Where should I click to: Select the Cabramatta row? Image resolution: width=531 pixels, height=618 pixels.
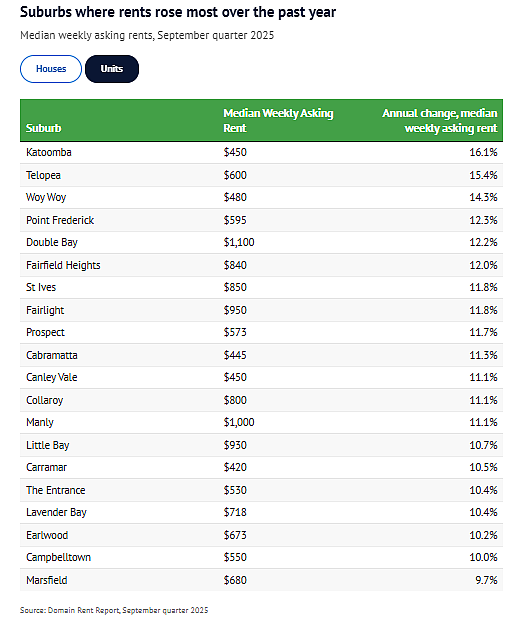coord(261,355)
